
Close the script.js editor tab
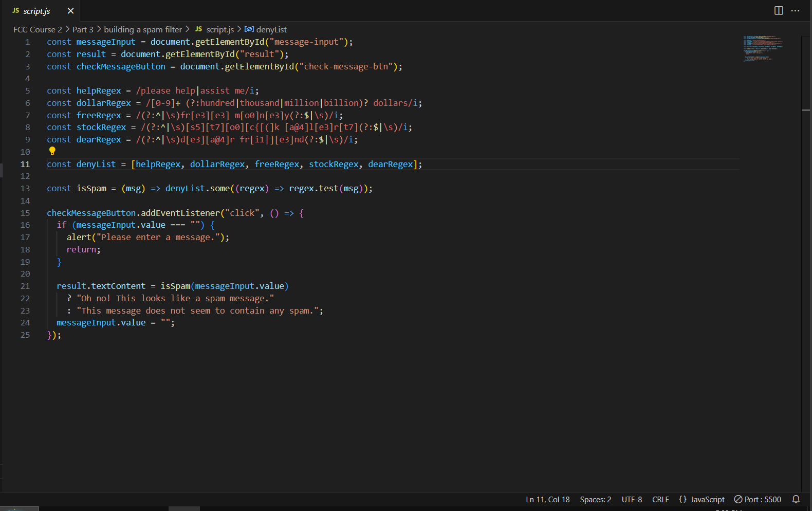point(70,11)
